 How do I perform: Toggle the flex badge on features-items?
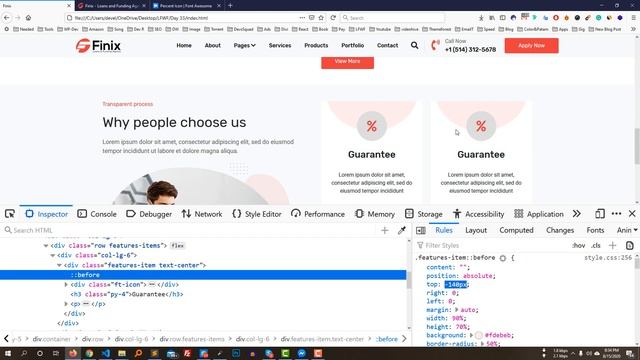coord(178,246)
